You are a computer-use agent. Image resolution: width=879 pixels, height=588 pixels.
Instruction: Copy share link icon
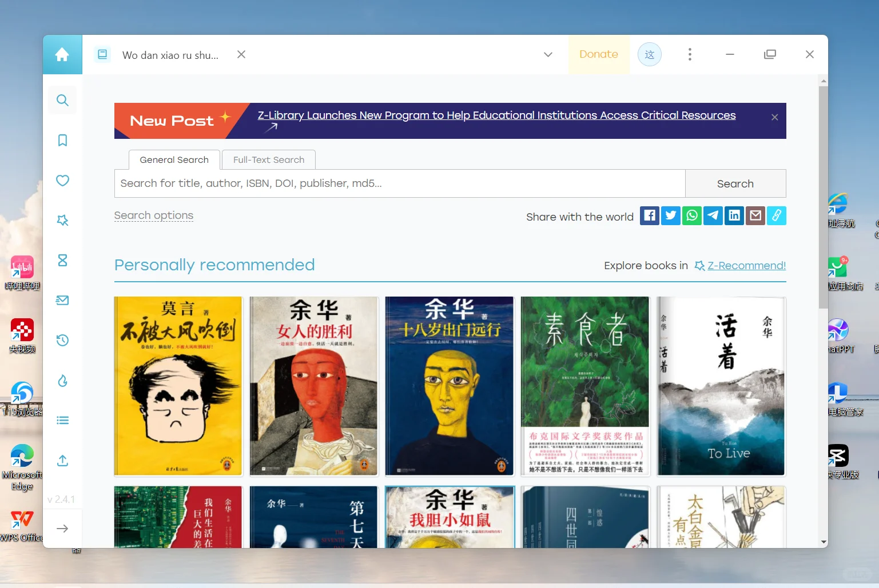click(x=777, y=215)
